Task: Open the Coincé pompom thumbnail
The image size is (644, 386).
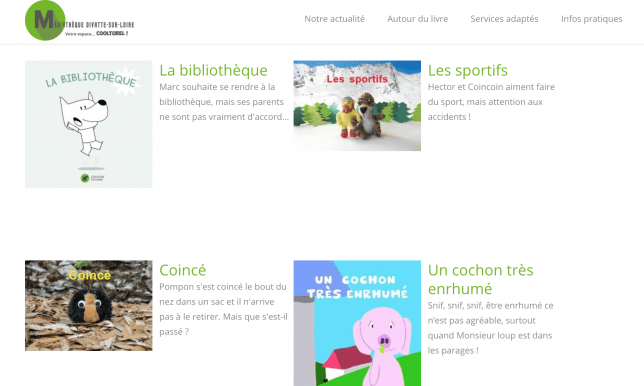Action: coord(89,306)
